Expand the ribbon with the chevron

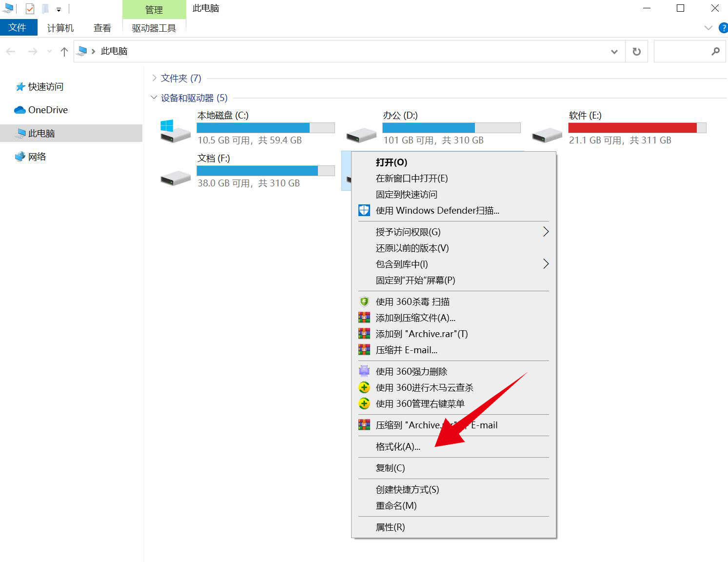tap(708, 28)
